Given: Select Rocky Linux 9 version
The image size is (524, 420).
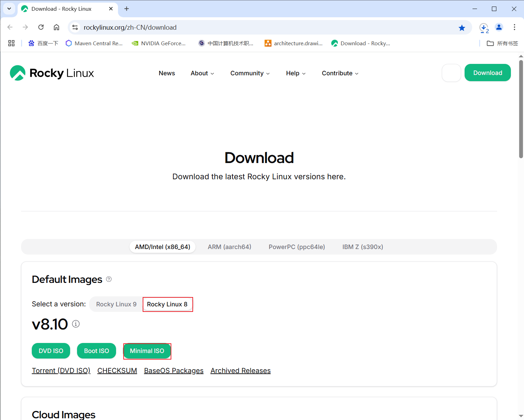Looking at the screenshot, I should 116,304.
